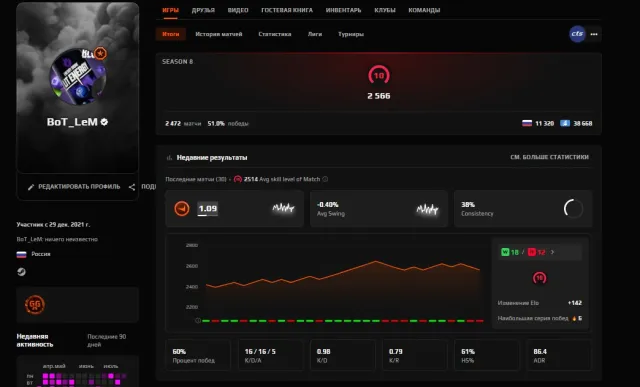Click РЕДАКТИРОВАТЬ ПРОФИЛЬ button

(74, 187)
